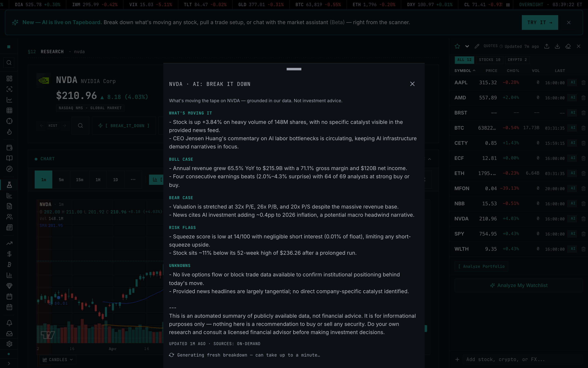Image resolution: width=588 pixels, height=368 pixels.
Task: Open the open-book icon in sidebar
Action: [x=9, y=158]
